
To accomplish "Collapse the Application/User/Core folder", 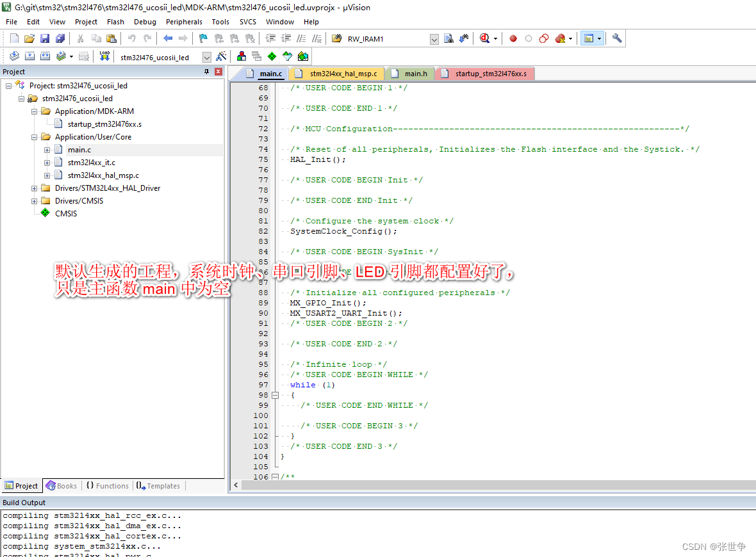I will [33, 136].
